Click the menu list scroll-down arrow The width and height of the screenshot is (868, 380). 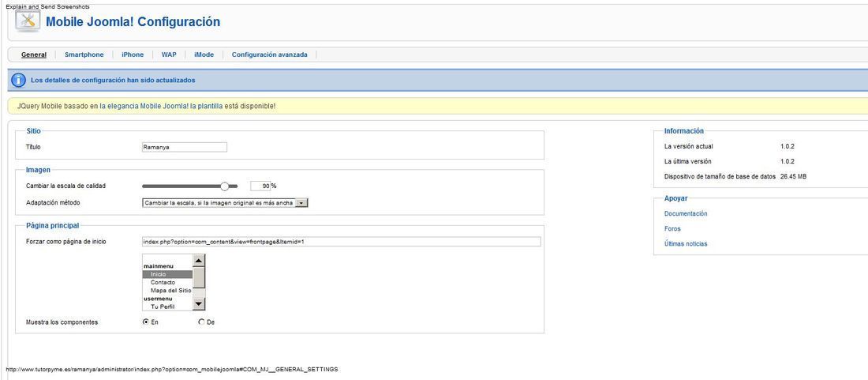[x=199, y=304]
